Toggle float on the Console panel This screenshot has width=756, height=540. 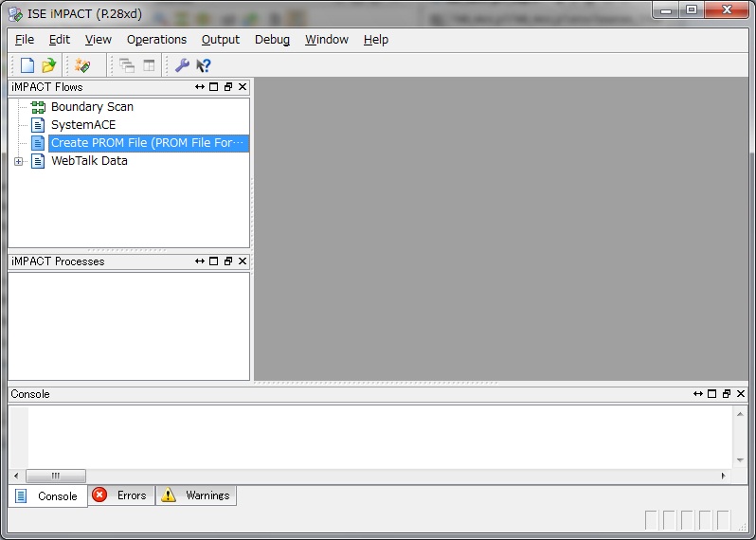coord(697,394)
